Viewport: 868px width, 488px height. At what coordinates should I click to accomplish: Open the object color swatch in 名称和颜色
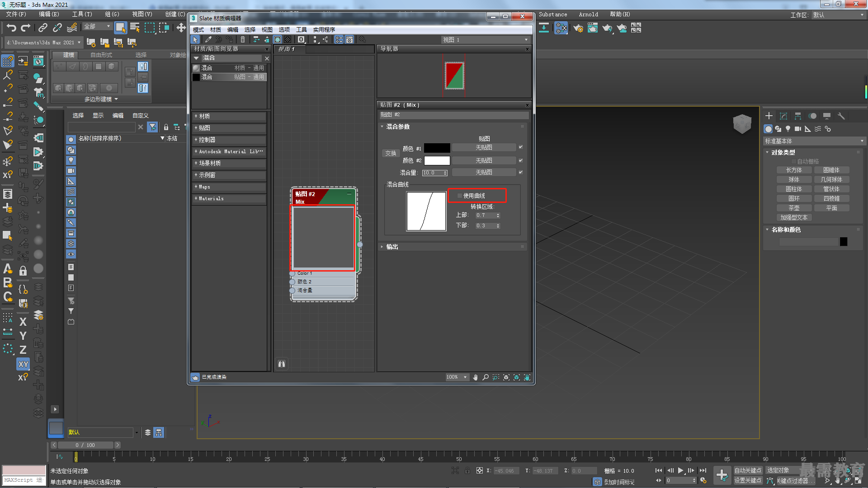tap(844, 242)
